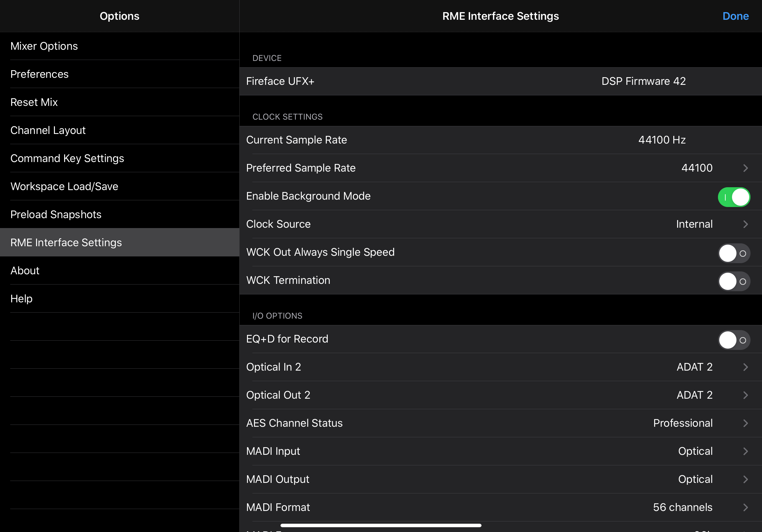Tap the bottom home indicator bar
This screenshot has height=532, width=762.
point(381,525)
